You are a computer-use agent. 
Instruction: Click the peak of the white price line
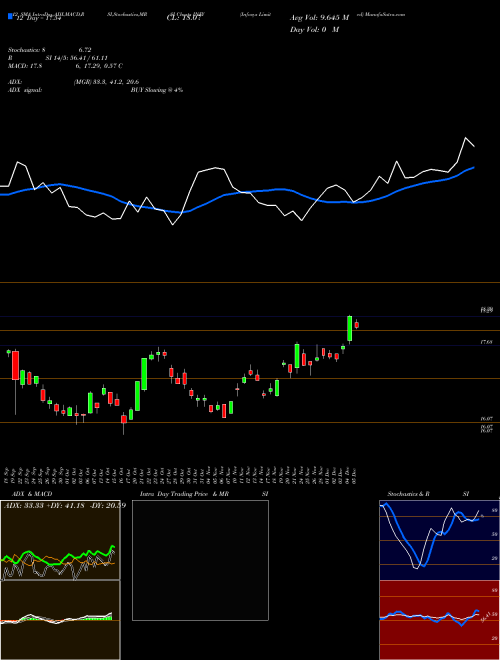click(465, 138)
